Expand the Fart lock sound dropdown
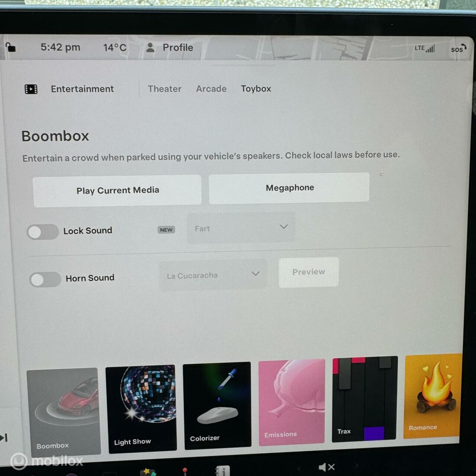 [x=241, y=228]
